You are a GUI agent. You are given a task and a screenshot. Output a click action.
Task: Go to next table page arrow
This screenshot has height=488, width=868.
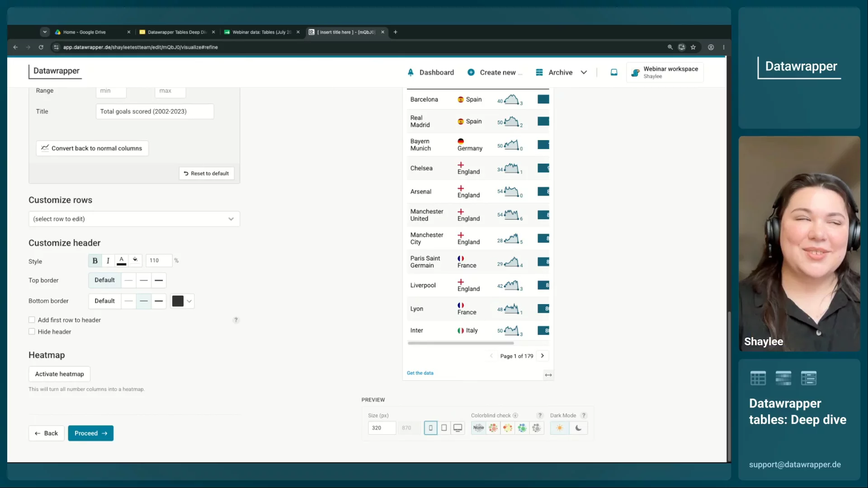coord(542,356)
